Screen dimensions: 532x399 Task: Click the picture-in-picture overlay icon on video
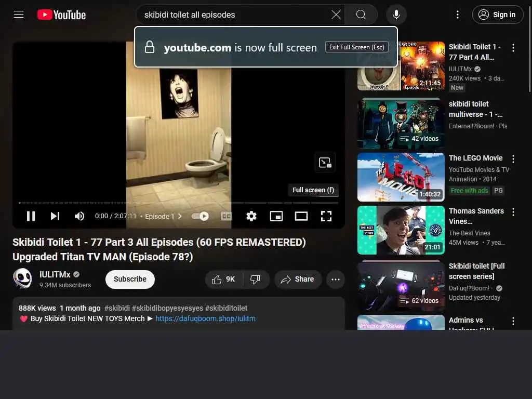pos(325,163)
